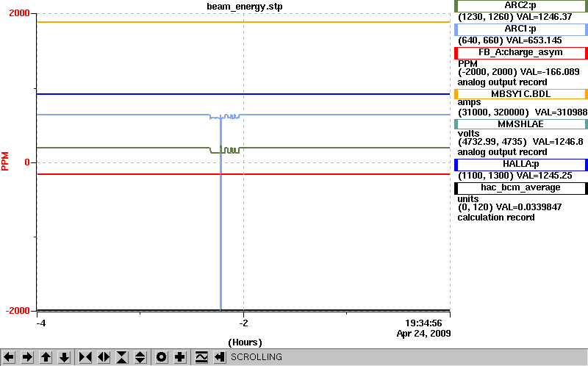
Task: Click the circle auto-scale toolbar button
Action: coord(162,357)
